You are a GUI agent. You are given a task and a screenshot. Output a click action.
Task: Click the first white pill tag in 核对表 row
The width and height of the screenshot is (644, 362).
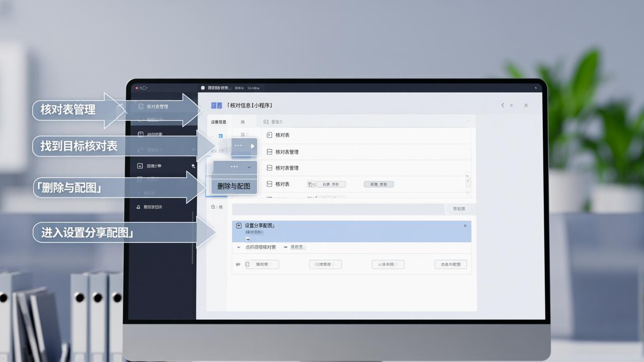pos(331,185)
